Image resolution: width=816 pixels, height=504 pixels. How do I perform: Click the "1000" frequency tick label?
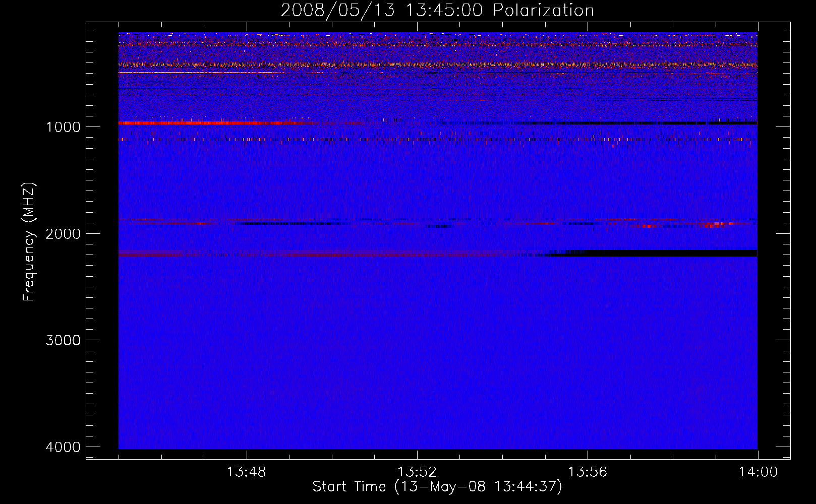(x=63, y=127)
